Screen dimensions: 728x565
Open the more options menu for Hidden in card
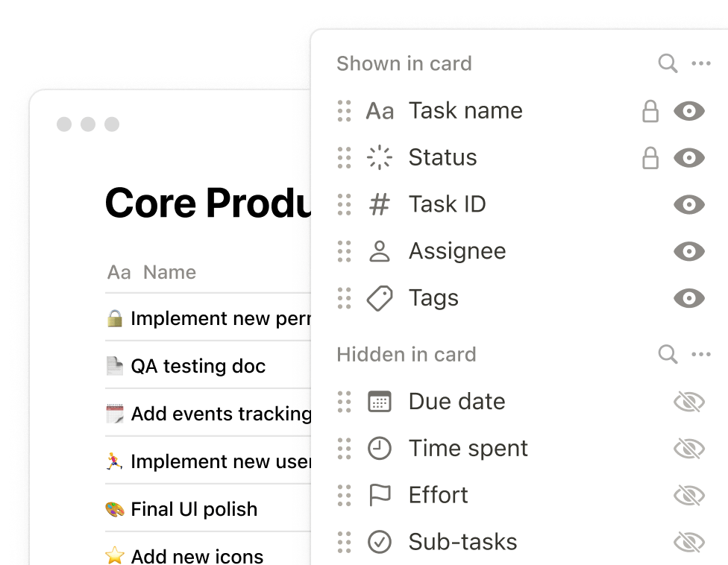point(701,354)
